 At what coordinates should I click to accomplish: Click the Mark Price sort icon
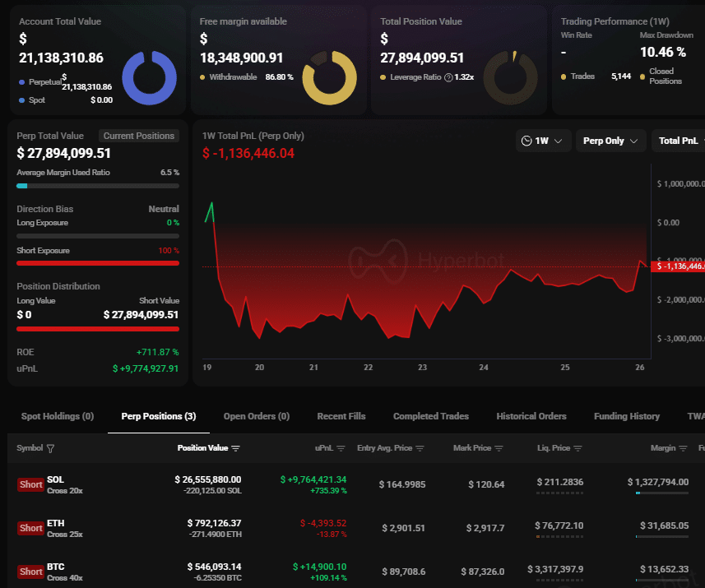point(499,448)
